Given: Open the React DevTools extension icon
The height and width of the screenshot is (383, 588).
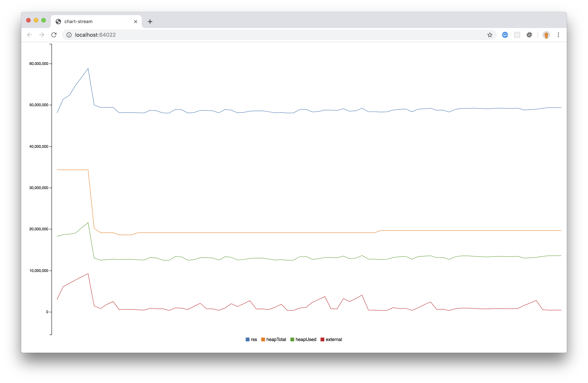Looking at the screenshot, I should (x=517, y=35).
